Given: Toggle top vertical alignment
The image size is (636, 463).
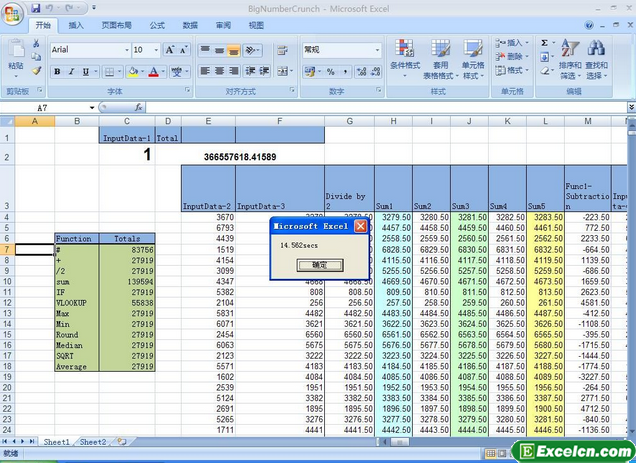Looking at the screenshot, I should coord(205,50).
